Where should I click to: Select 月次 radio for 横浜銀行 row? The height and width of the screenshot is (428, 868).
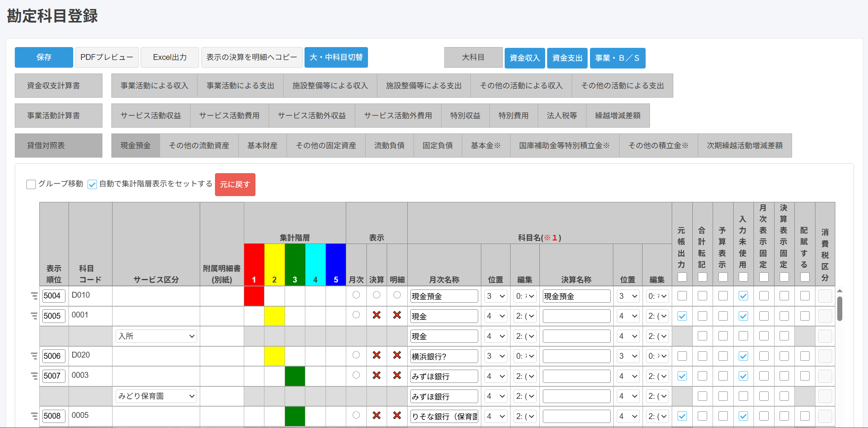[356, 355]
